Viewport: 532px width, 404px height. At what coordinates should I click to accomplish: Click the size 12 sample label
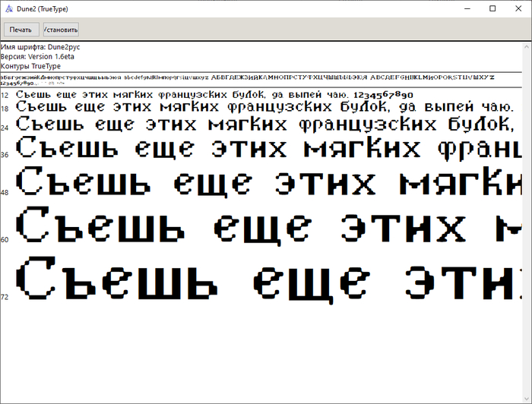5,95
